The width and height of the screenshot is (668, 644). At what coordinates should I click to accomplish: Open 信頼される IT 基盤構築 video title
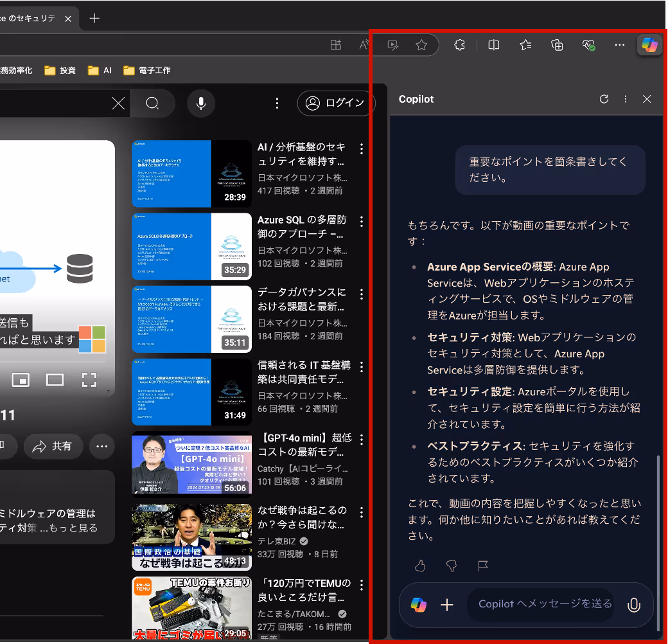[304, 372]
